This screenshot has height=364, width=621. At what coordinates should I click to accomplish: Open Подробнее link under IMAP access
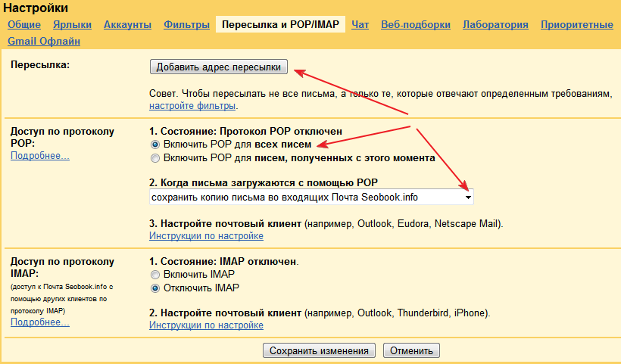(40, 322)
